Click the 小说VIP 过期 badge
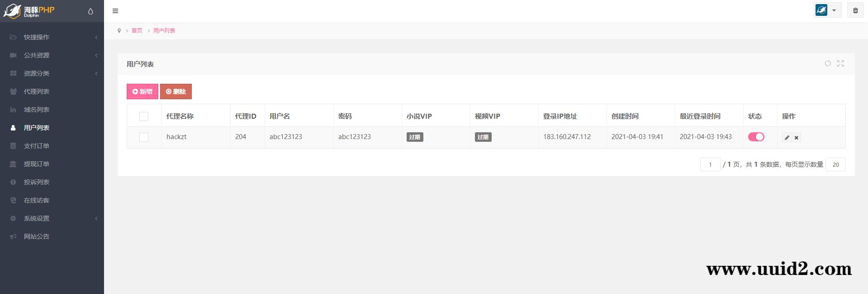 click(415, 137)
